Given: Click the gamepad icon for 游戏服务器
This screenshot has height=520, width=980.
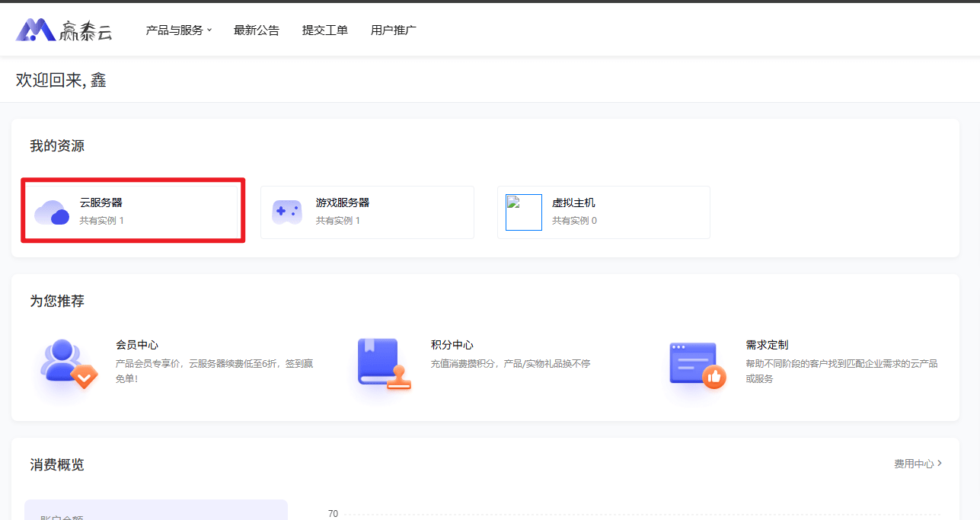Looking at the screenshot, I should (x=287, y=212).
